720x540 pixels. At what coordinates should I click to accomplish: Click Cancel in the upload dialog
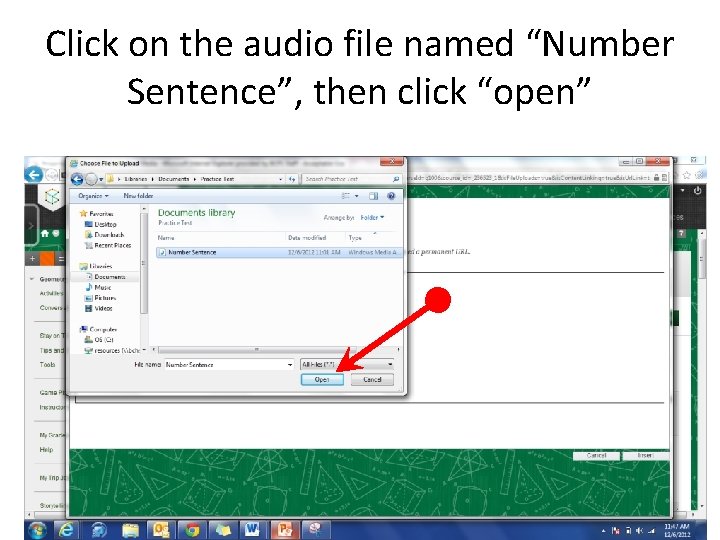pyautogui.click(x=372, y=380)
